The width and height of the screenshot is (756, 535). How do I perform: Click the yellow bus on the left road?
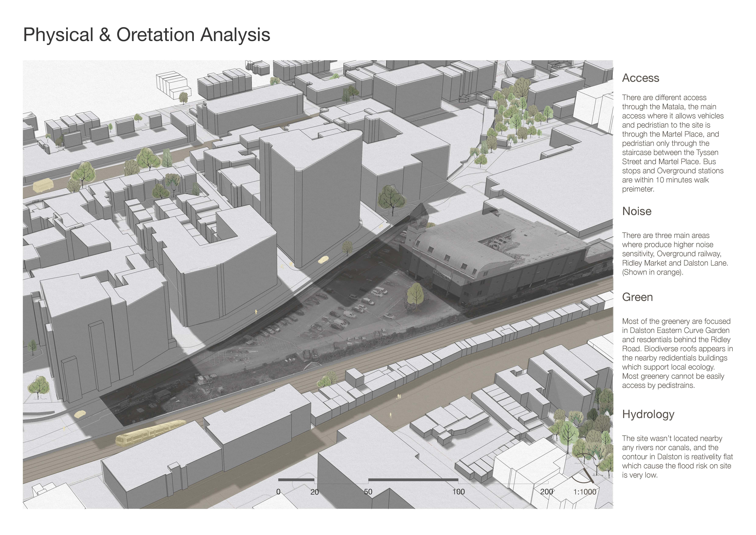coord(43,185)
